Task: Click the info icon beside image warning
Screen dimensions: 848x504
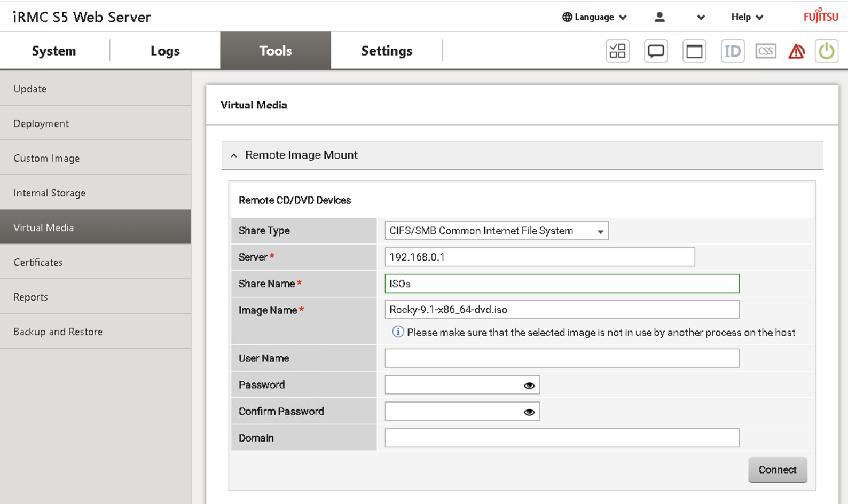Action: 398,332
